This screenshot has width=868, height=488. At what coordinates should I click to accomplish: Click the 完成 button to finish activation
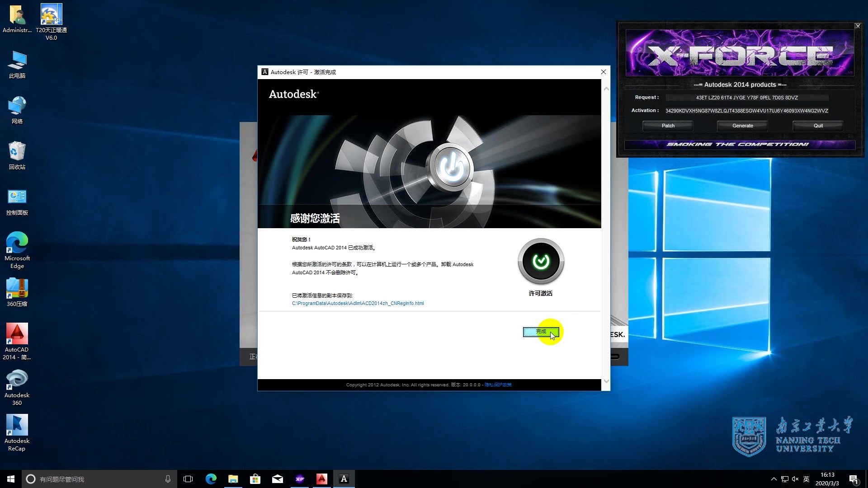tap(541, 332)
